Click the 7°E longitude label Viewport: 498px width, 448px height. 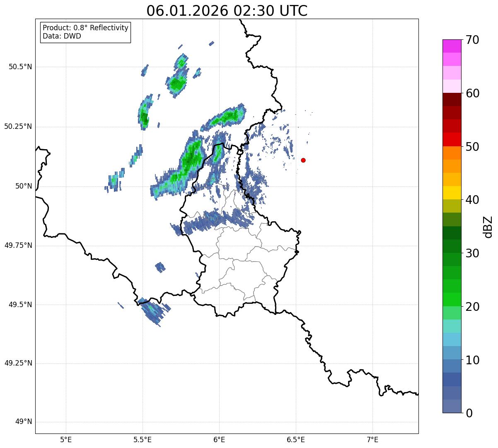coord(372,439)
